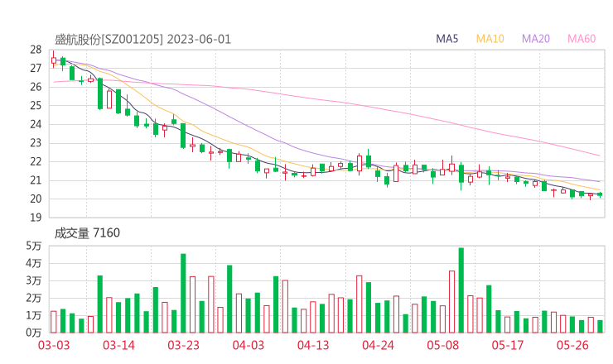Click the 成交量 7160 volume label
Viewport: 613px width, 364px height.
[x=87, y=233]
